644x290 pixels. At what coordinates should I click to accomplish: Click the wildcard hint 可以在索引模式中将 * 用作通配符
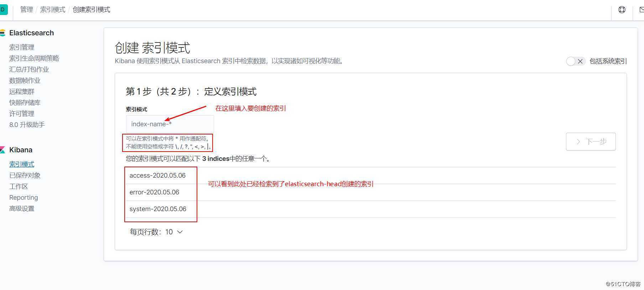168,138
